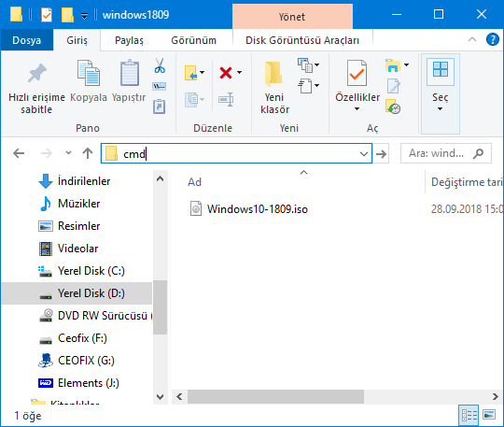Open the Disk Görüntüsü Araçları tab
504x427 pixels.
(302, 40)
